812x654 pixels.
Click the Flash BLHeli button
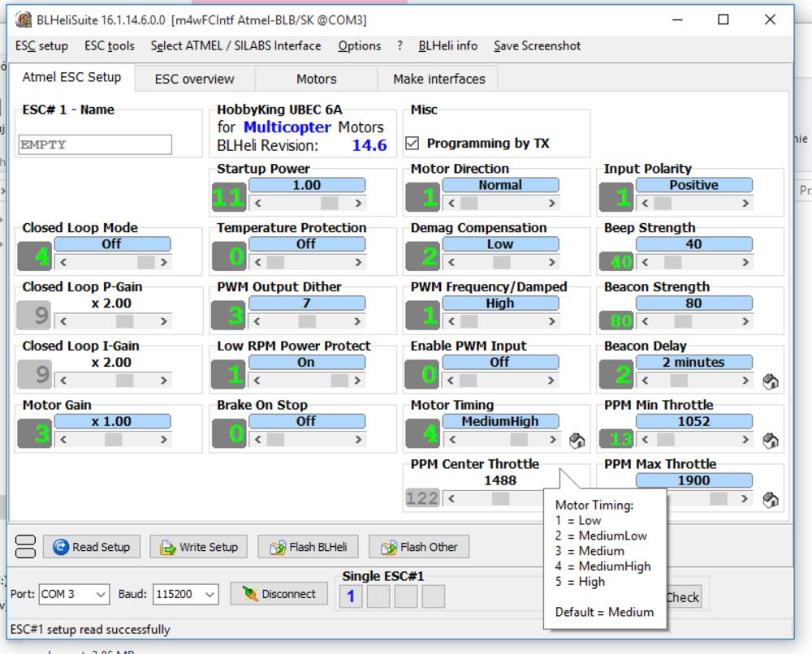point(309,547)
